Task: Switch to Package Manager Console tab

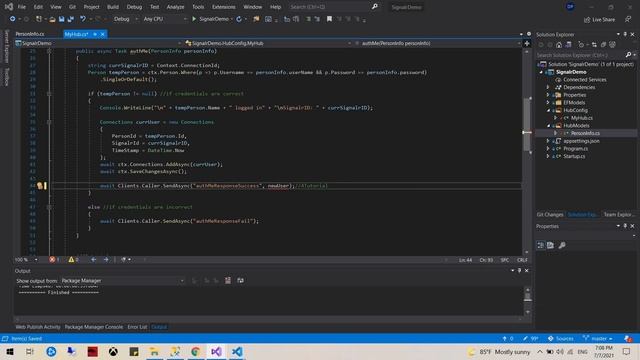Action: pos(93,327)
